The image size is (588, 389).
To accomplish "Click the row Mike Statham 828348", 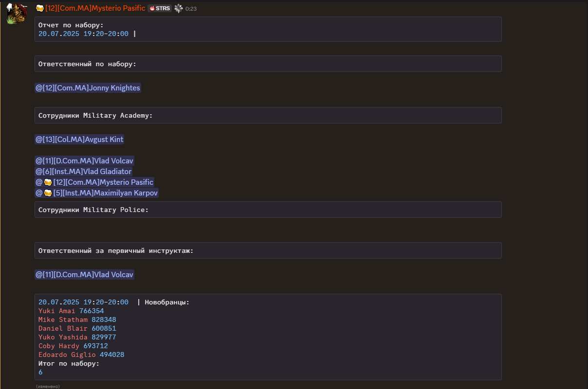I will pos(77,319).
